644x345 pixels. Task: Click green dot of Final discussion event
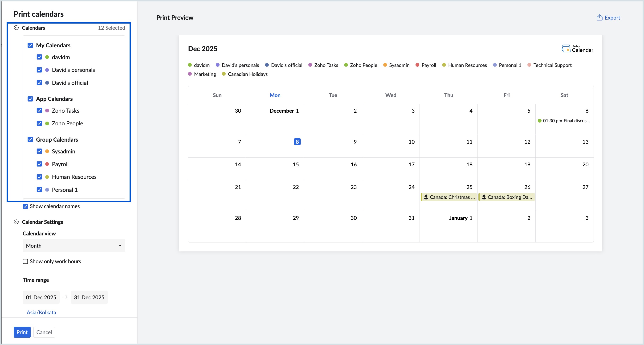[x=539, y=121]
